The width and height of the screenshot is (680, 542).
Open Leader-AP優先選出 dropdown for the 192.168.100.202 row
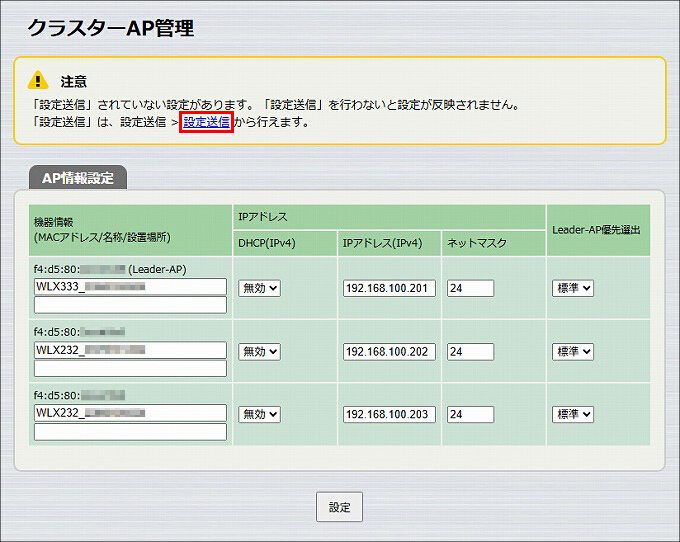tap(572, 351)
